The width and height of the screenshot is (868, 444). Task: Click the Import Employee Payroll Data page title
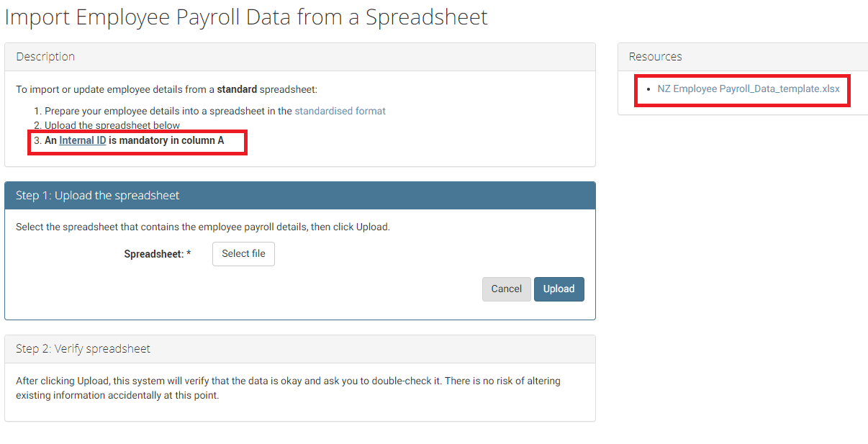(246, 17)
